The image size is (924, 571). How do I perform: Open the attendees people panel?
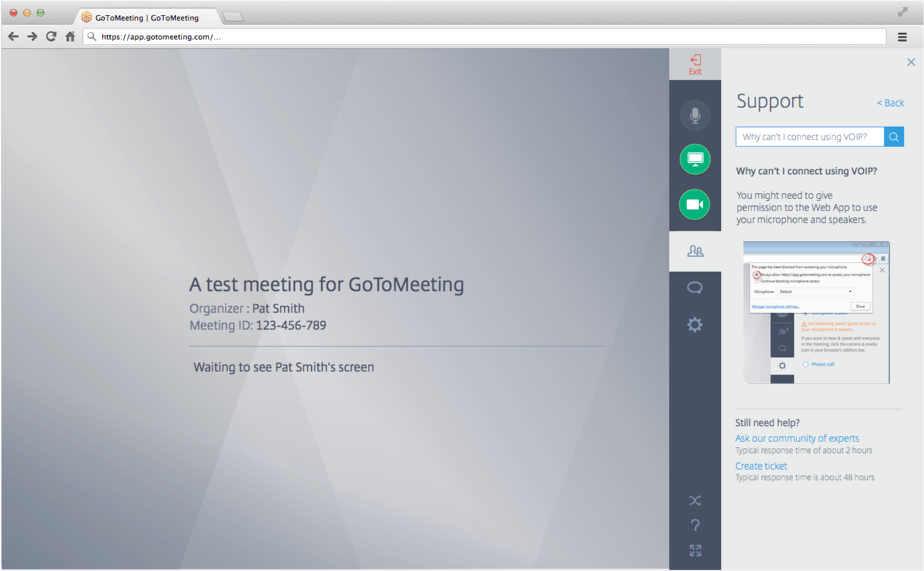pos(695,251)
